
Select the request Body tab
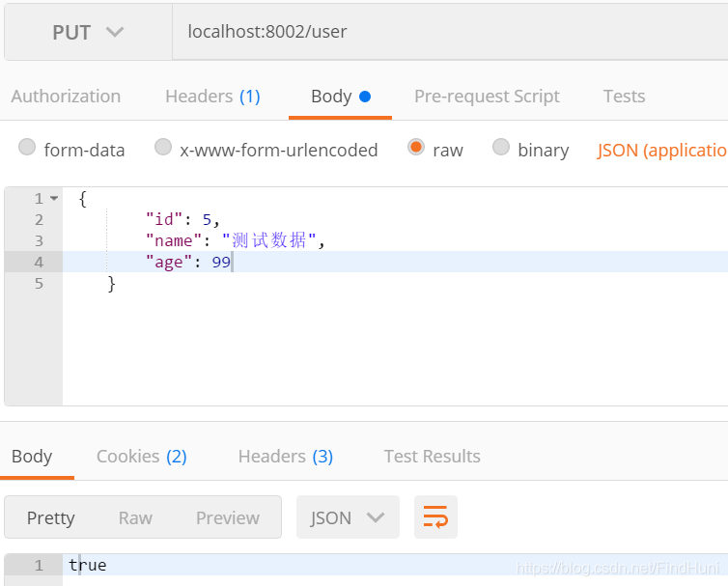[340, 97]
